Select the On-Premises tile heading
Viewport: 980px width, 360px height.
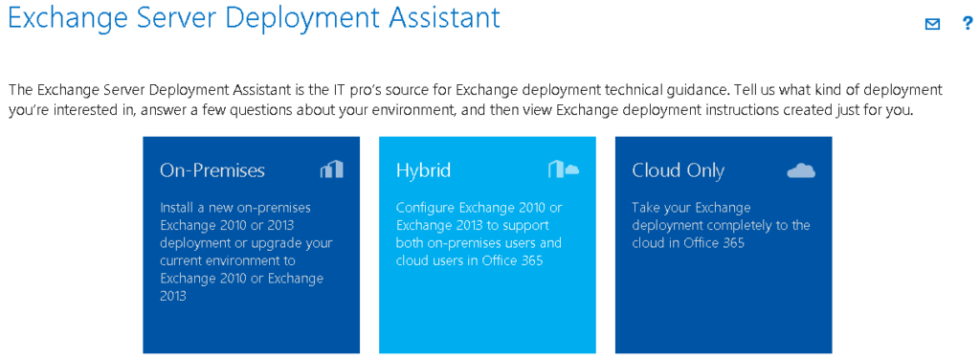pos(212,170)
